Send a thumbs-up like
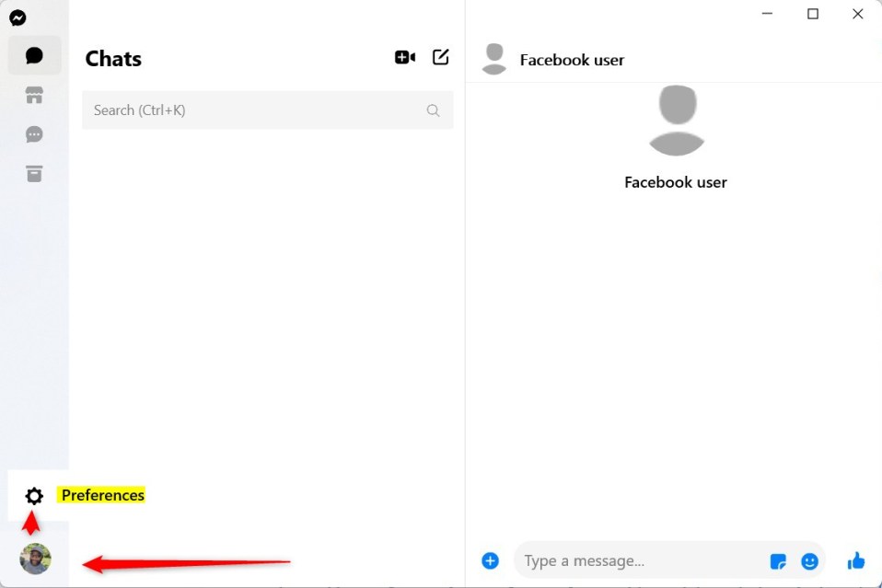 (x=856, y=559)
